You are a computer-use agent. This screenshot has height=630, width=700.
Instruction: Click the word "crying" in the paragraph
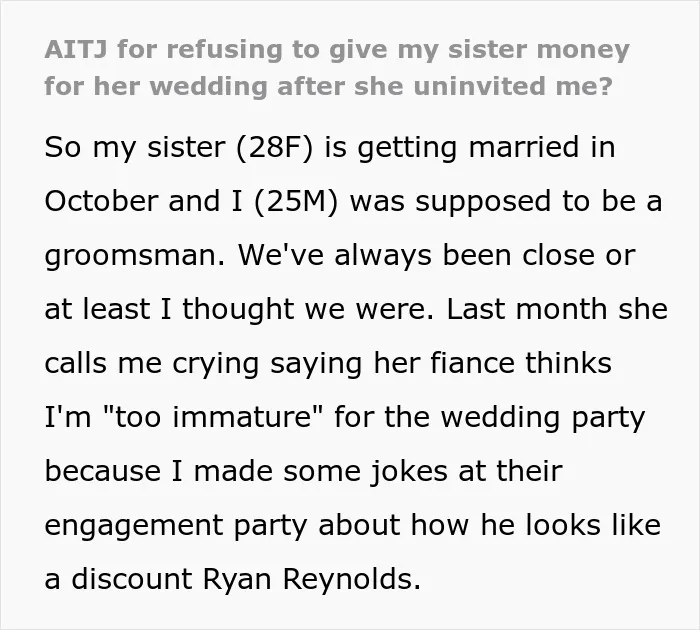216,364
